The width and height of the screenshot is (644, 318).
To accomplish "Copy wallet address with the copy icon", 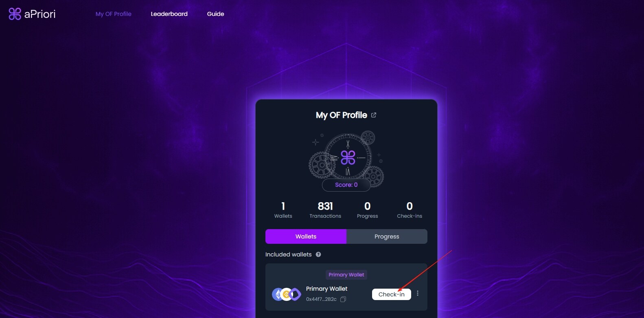I will pyautogui.click(x=343, y=299).
